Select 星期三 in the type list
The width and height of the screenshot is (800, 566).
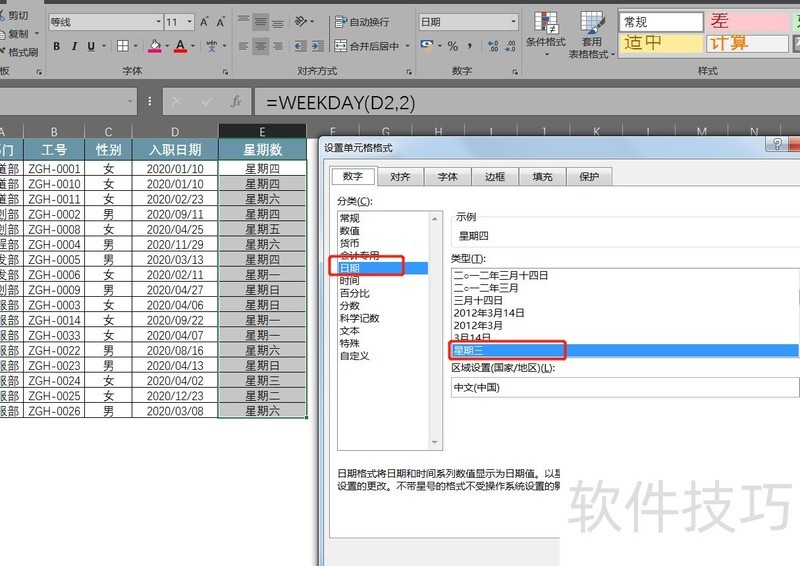625,350
